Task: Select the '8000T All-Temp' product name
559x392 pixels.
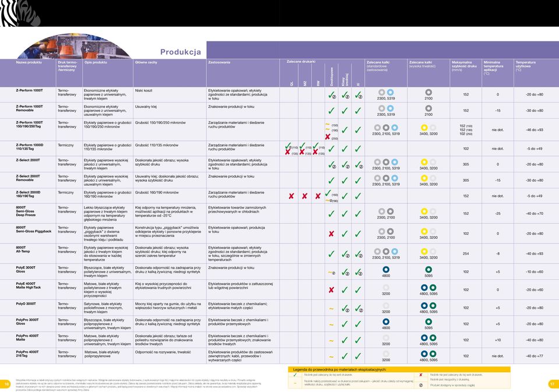Action: (x=23, y=249)
